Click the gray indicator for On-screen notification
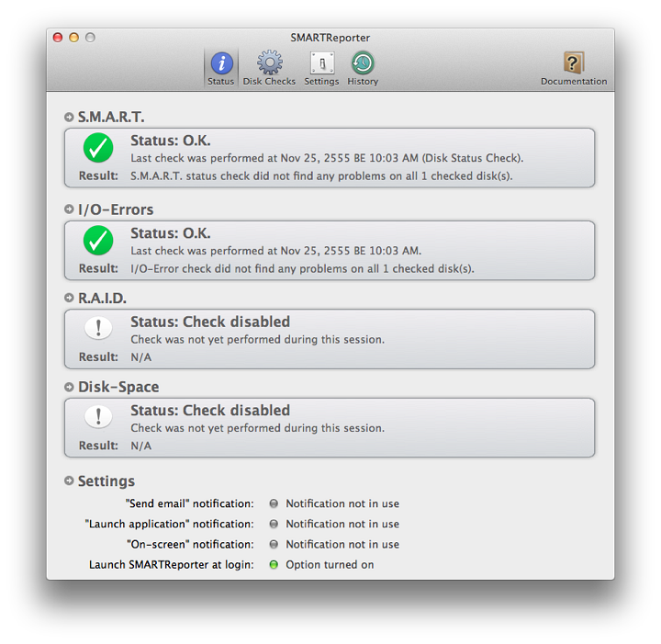This screenshot has width=661, height=644. pos(274,544)
